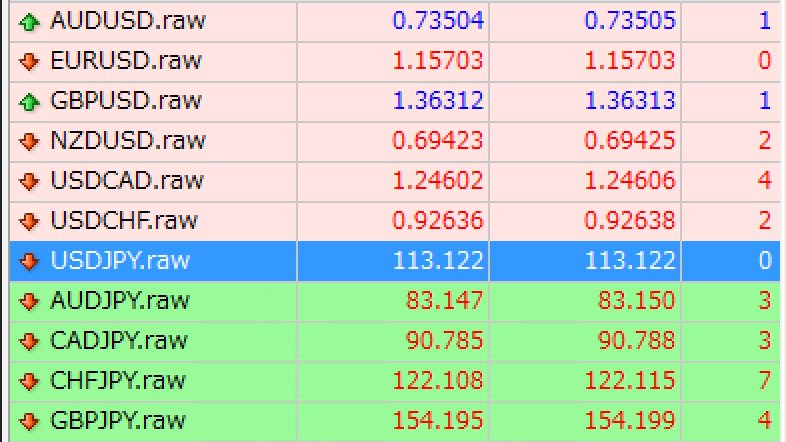The width and height of the screenshot is (786, 442).
Task: Click the down arrow icon beside AUDJPY.raw
Action: click(29, 301)
